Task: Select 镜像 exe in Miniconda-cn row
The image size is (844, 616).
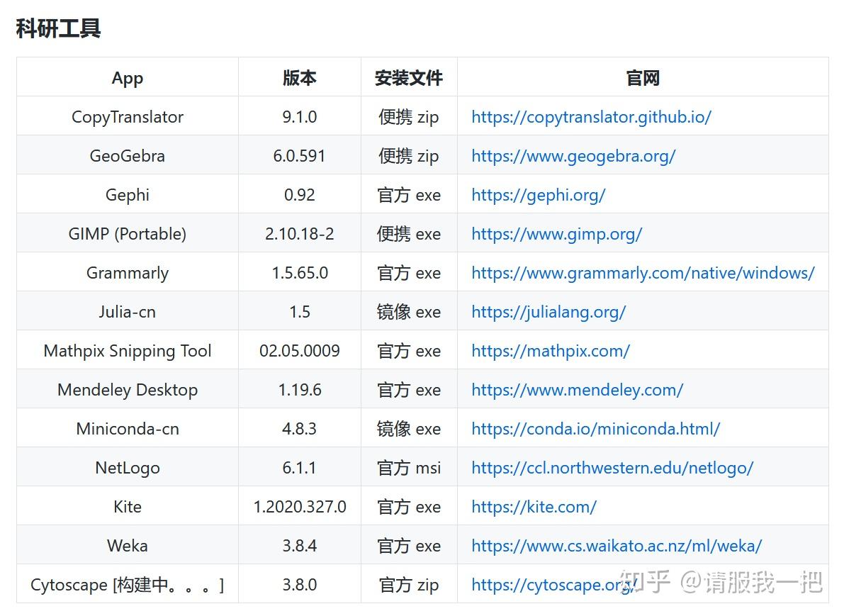Action: (409, 429)
